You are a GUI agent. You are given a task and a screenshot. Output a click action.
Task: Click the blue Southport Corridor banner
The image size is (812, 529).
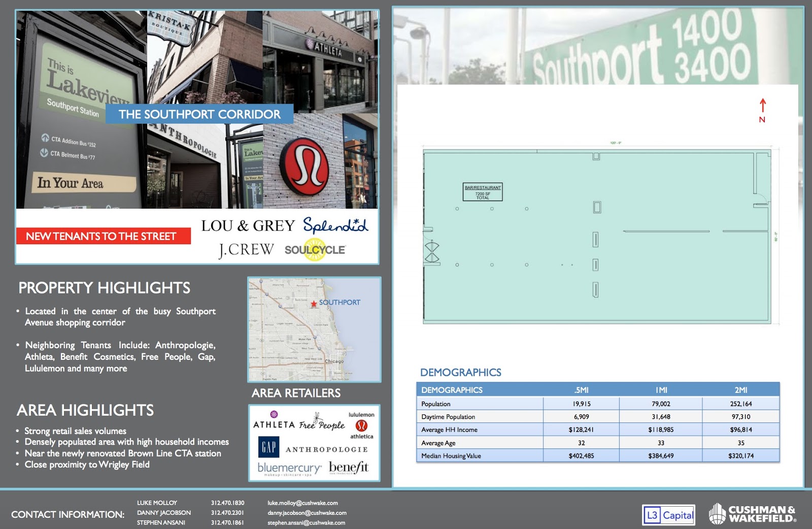[199, 114]
